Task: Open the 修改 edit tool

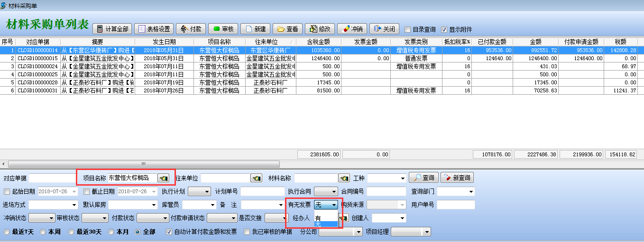Action: point(320,29)
